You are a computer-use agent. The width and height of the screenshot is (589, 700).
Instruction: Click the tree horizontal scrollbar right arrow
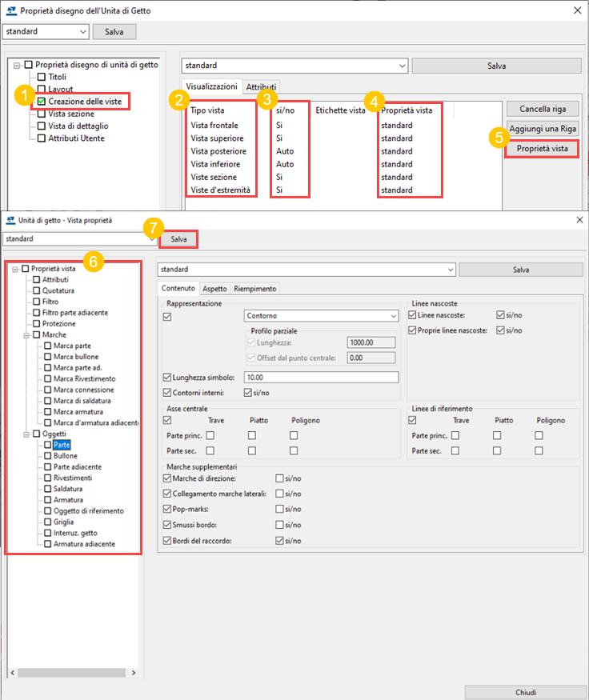pos(134,673)
